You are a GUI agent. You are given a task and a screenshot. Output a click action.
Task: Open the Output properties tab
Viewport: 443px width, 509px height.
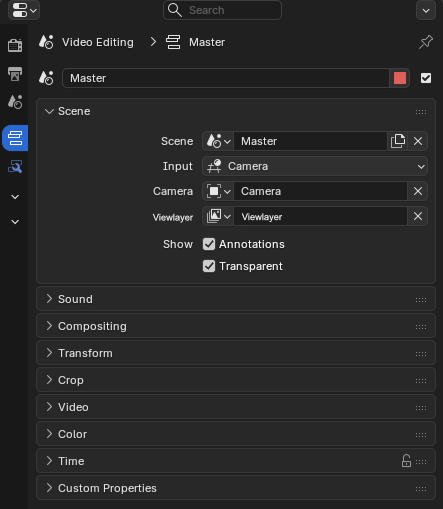coord(15,74)
